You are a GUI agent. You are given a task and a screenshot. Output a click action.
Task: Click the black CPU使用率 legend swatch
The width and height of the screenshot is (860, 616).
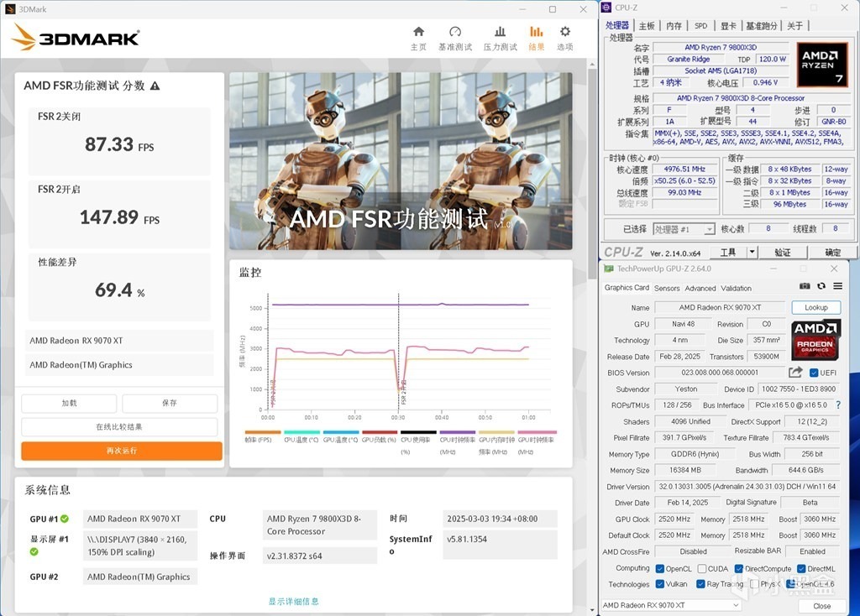click(x=418, y=432)
